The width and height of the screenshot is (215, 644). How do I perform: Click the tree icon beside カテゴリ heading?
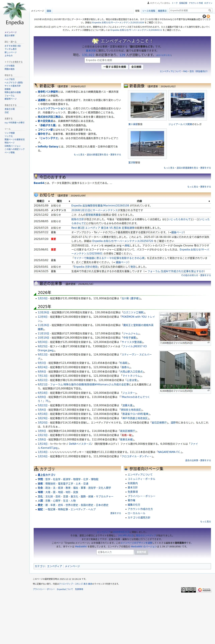tap(36, 469)
